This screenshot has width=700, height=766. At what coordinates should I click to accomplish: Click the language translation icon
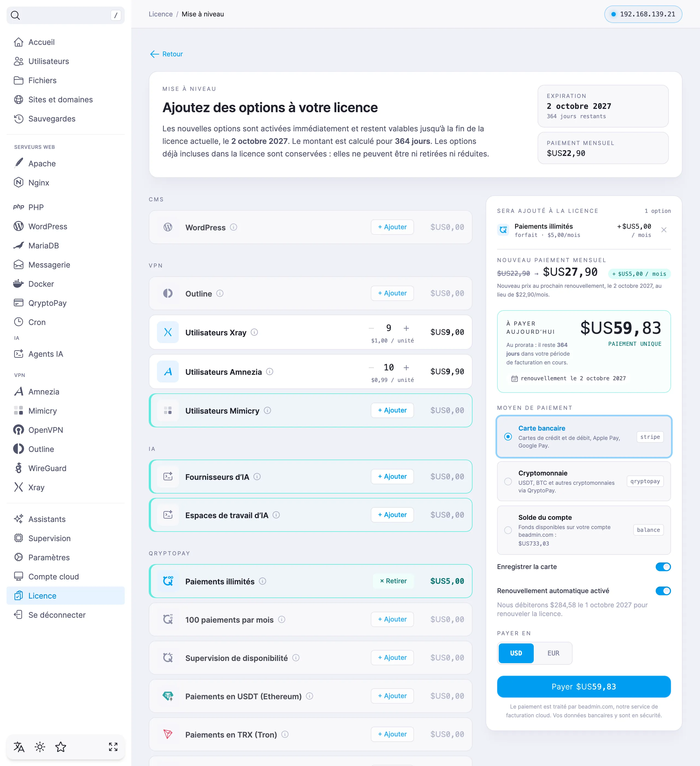click(19, 747)
